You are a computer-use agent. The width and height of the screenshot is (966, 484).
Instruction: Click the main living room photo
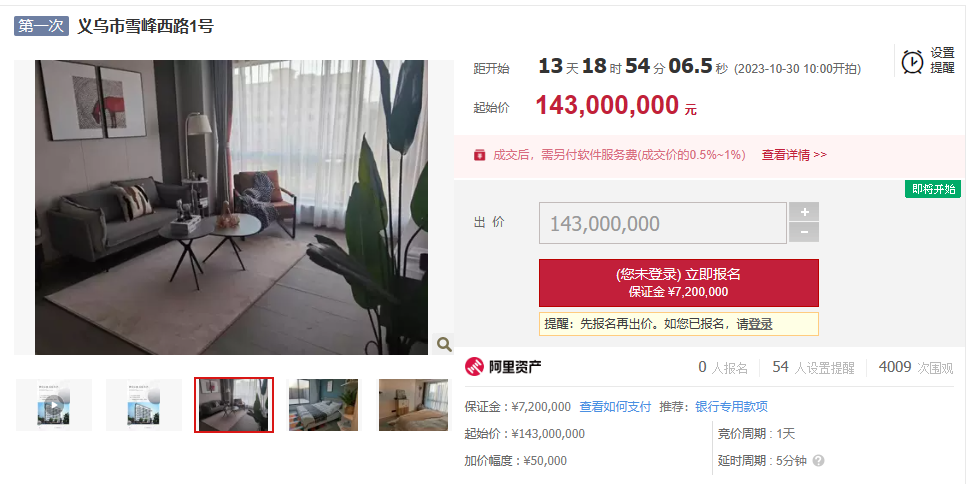click(x=231, y=207)
